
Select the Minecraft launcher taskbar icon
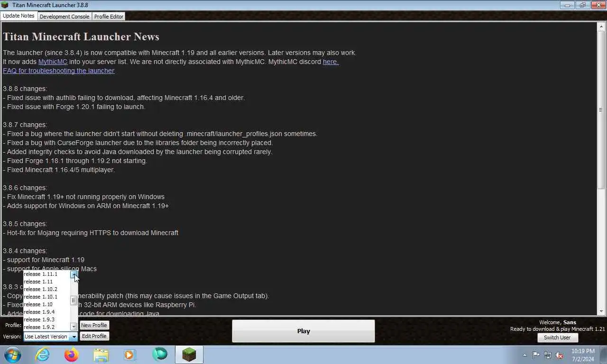(189, 355)
